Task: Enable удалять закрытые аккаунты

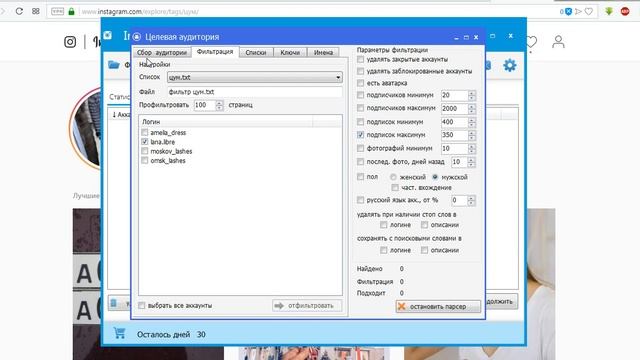Action: click(360, 59)
